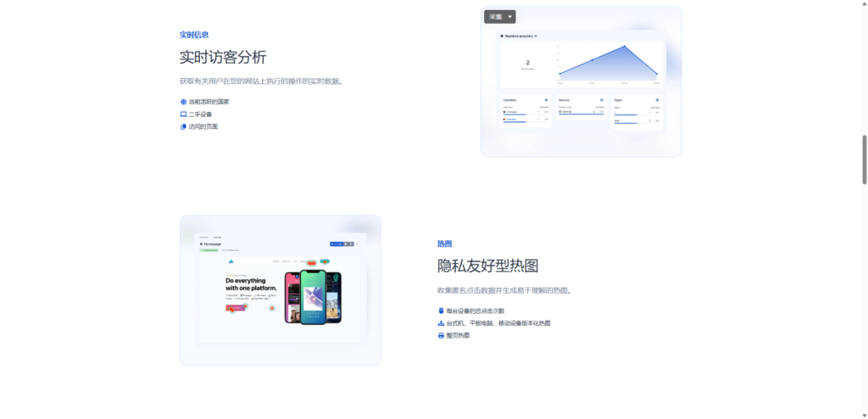This screenshot has height=419, width=868.
Task: Select the text 整页热图
Action: click(x=458, y=335)
